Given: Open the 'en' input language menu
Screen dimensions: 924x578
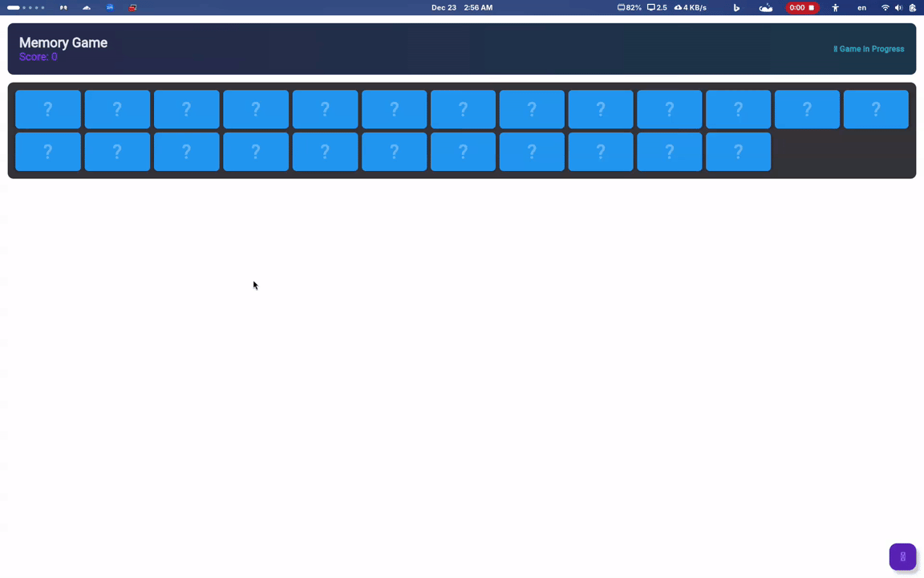Looking at the screenshot, I should 861,8.
